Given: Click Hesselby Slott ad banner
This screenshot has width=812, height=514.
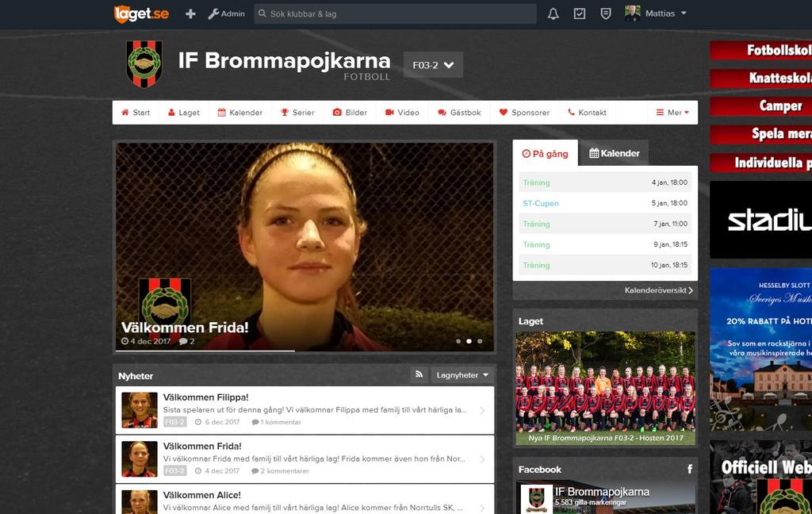Looking at the screenshot, I should pos(760,349).
